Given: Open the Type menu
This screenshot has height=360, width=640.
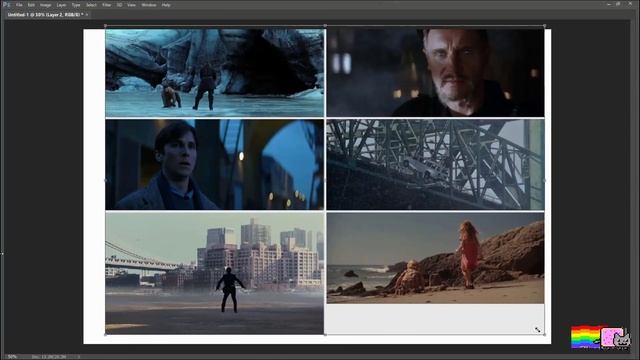Looking at the screenshot, I should tap(76, 5).
